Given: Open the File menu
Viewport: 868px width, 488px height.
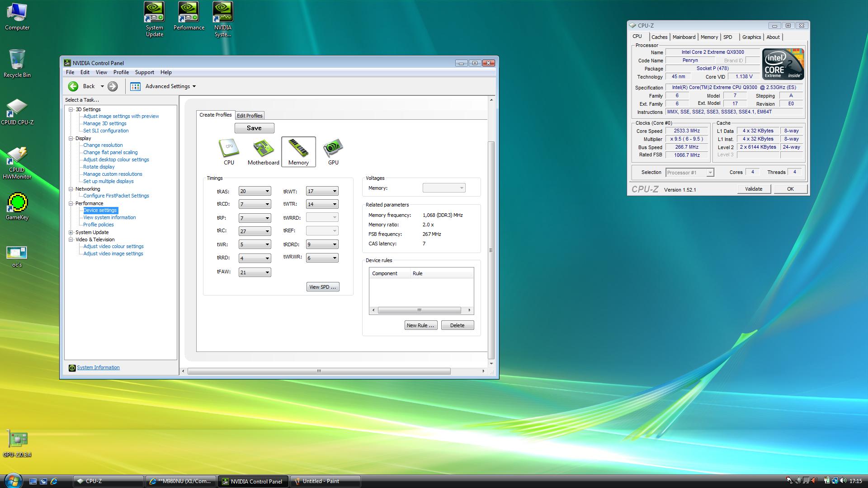Looking at the screenshot, I should (x=70, y=72).
